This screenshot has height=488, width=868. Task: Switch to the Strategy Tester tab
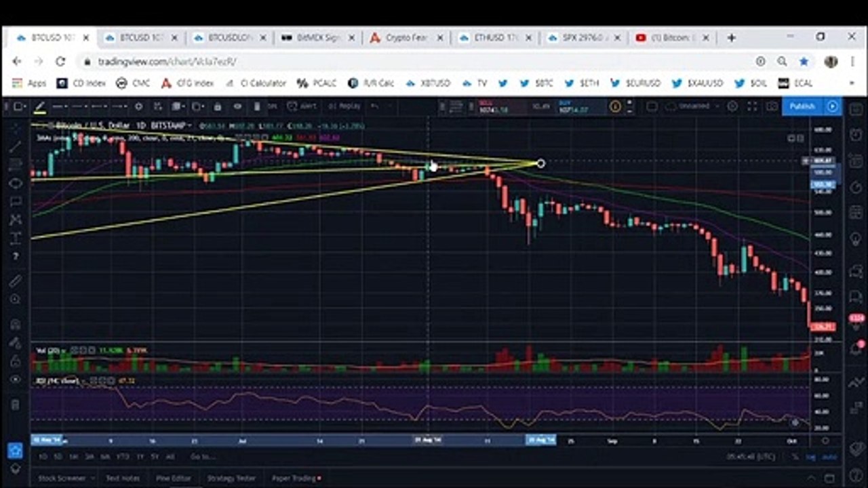pyautogui.click(x=231, y=479)
